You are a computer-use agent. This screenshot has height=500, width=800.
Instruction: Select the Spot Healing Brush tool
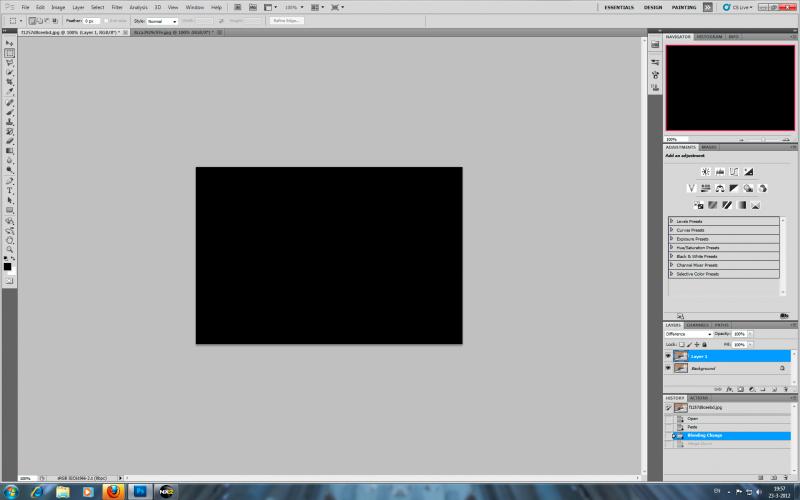click(10, 103)
